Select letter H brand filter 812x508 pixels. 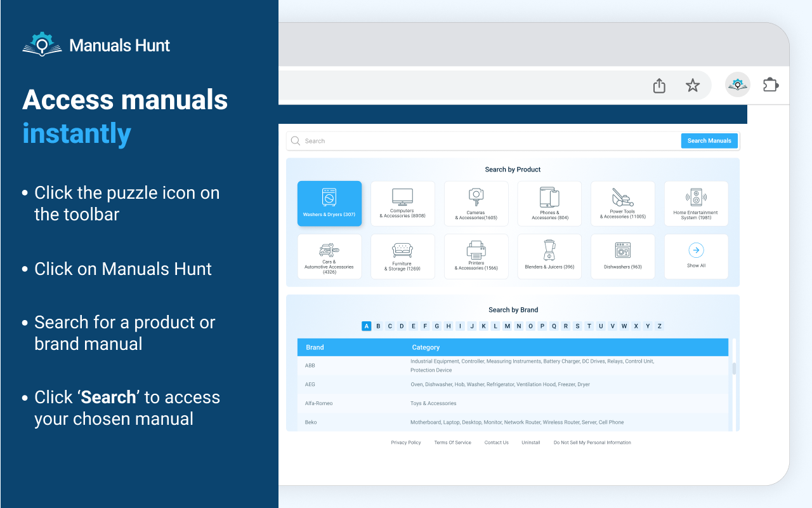tap(449, 326)
